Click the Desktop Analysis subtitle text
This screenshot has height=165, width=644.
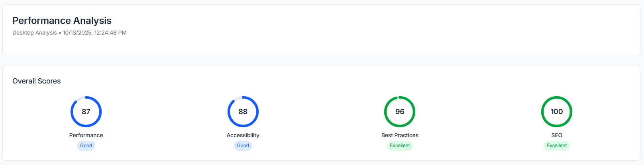(x=35, y=33)
